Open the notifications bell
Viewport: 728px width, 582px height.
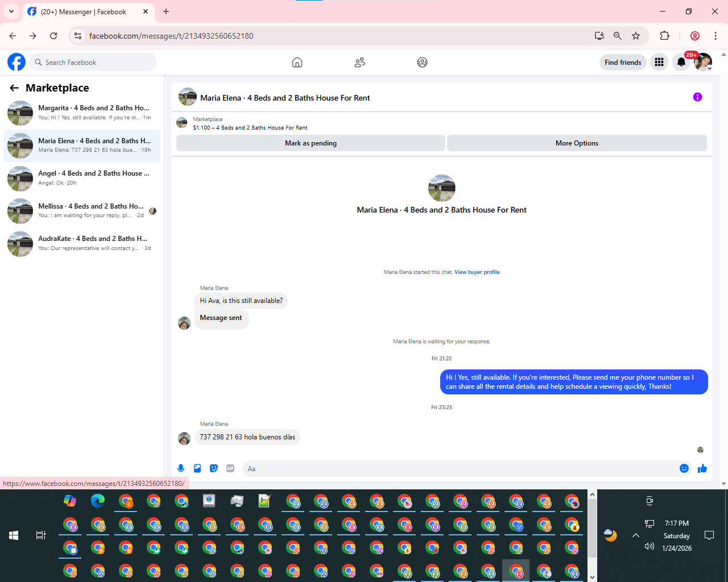tap(681, 62)
